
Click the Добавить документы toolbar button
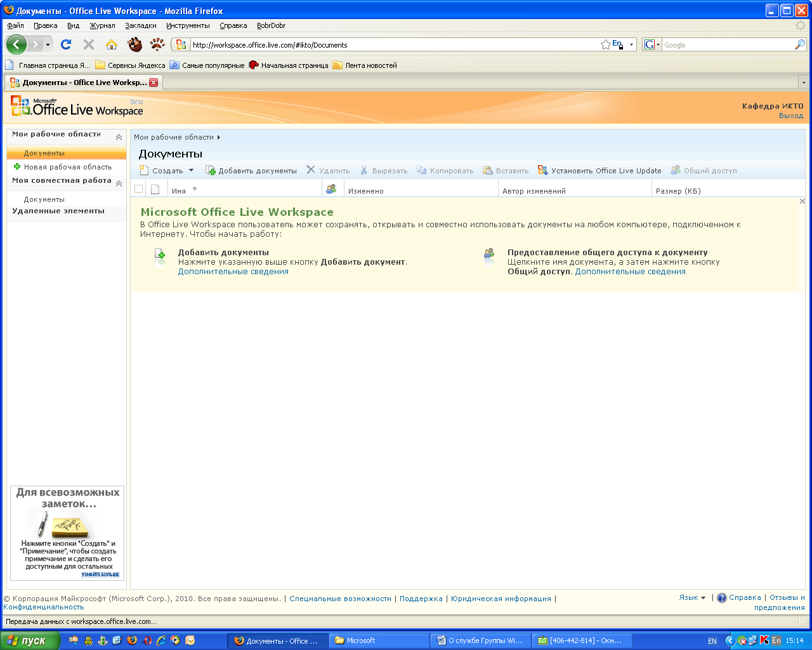[251, 170]
